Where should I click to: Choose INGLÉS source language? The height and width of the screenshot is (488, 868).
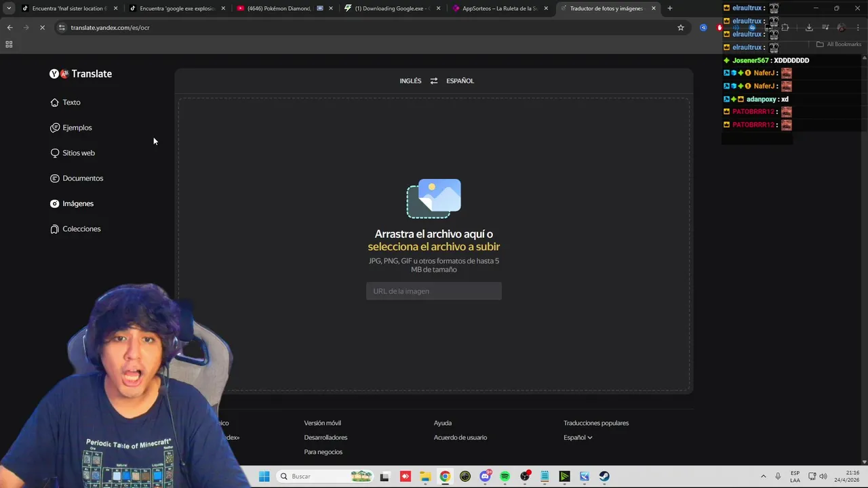[x=410, y=81]
